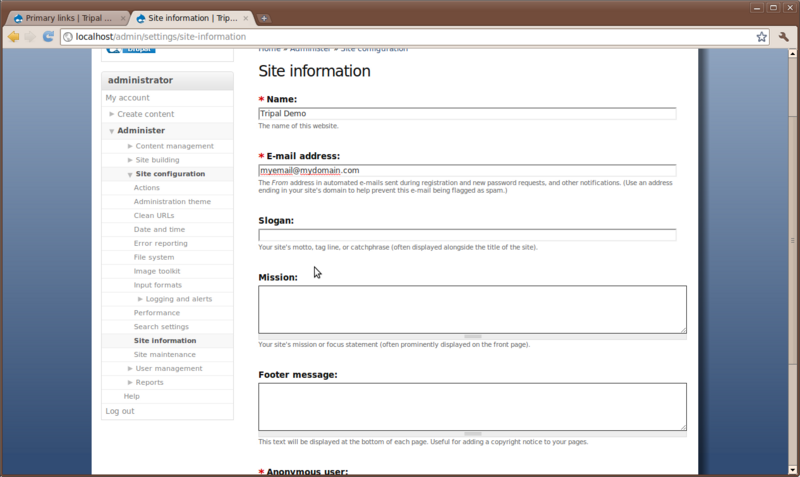The height and width of the screenshot is (477, 800).
Task: Select the Site information tab
Action: (x=192, y=18)
